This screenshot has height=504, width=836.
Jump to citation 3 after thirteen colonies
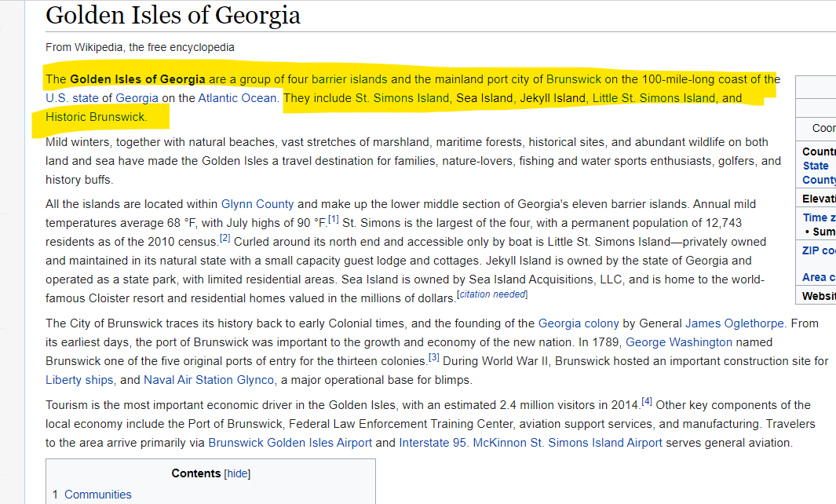(x=434, y=357)
